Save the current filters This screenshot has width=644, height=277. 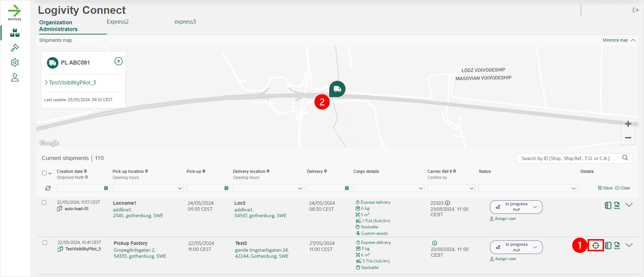point(605,188)
